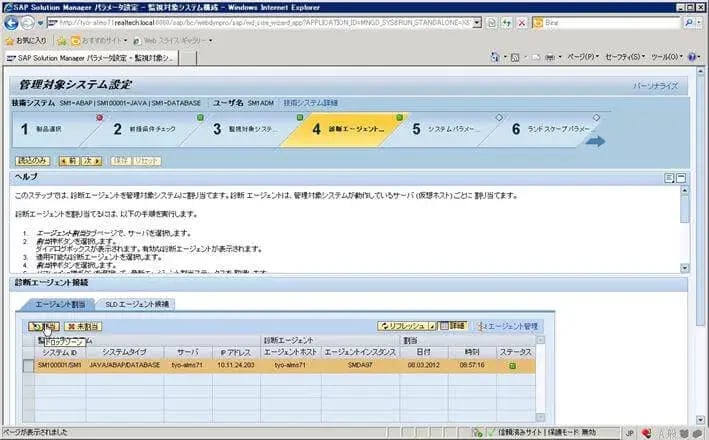Switch to the SLD エージェント候補 tab
Image resolution: width=709 pixels, height=440 pixels.
137,304
